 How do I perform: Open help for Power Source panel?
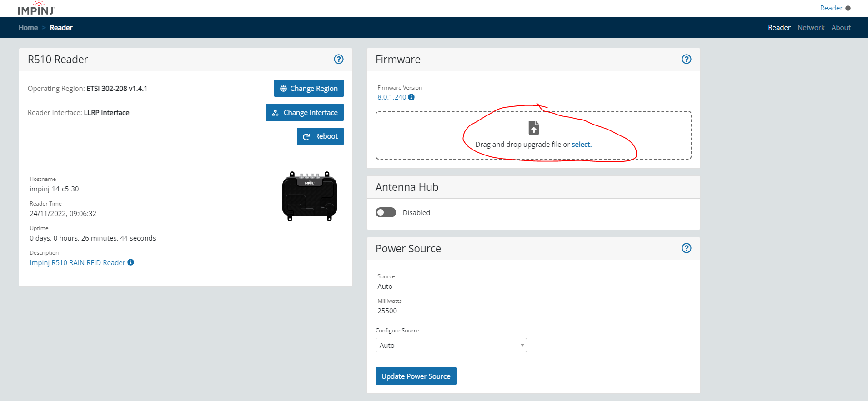[687, 248]
